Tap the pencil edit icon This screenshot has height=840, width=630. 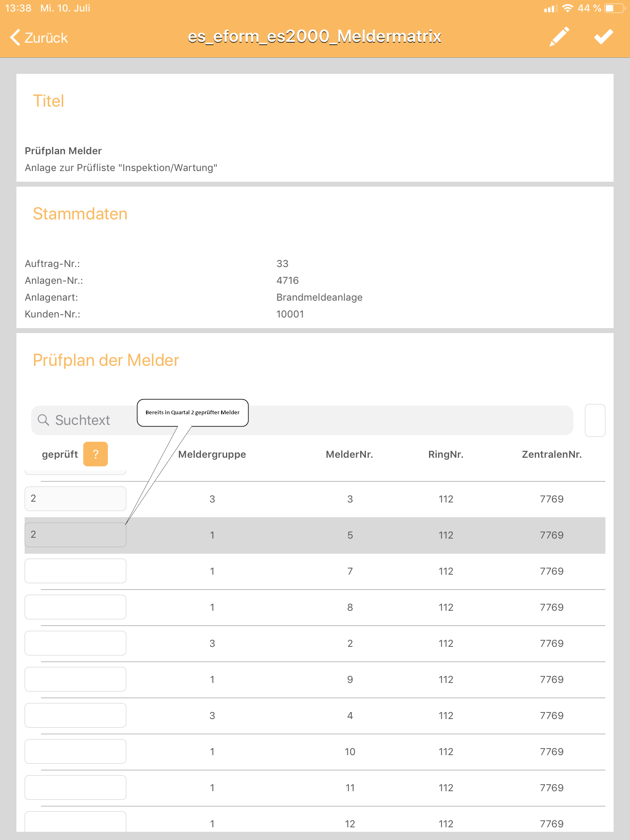pyautogui.click(x=559, y=37)
